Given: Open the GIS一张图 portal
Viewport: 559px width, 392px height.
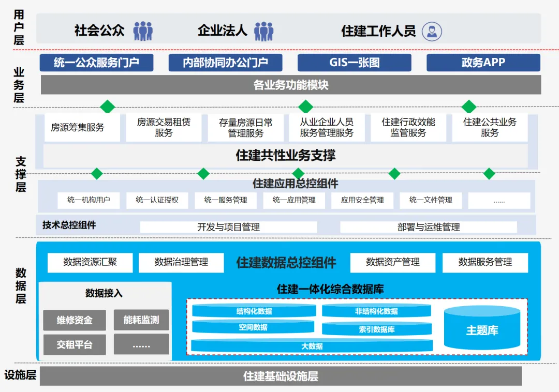Looking at the screenshot, I should pyautogui.click(x=354, y=63).
